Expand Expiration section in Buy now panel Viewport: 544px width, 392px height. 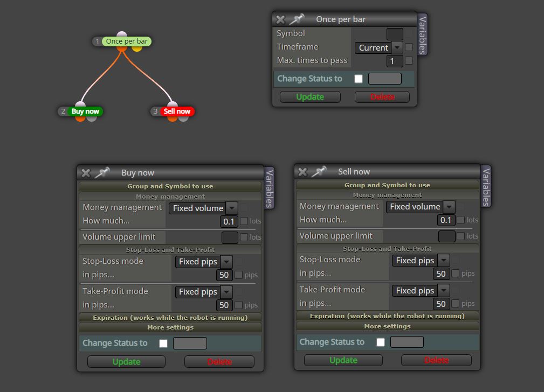pos(170,318)
